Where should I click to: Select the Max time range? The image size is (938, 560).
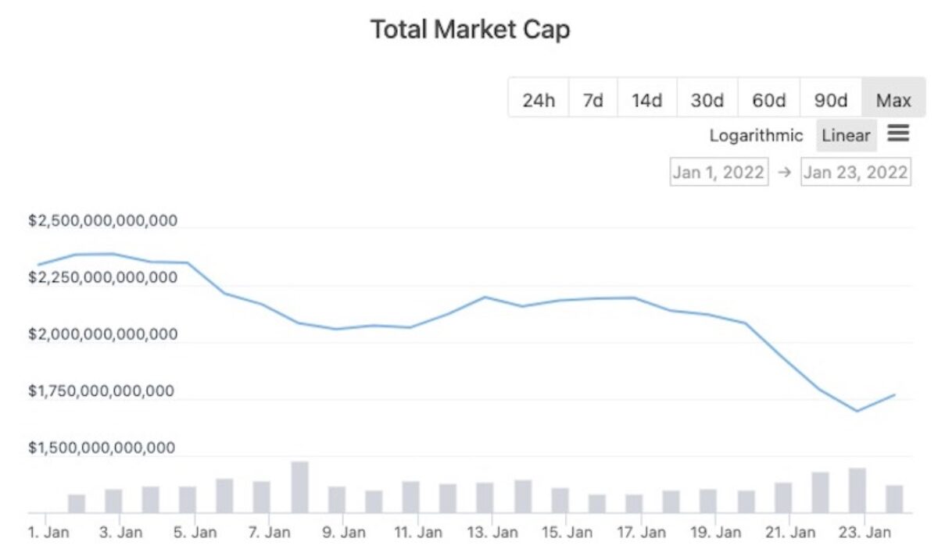click(x=893, y=100)
